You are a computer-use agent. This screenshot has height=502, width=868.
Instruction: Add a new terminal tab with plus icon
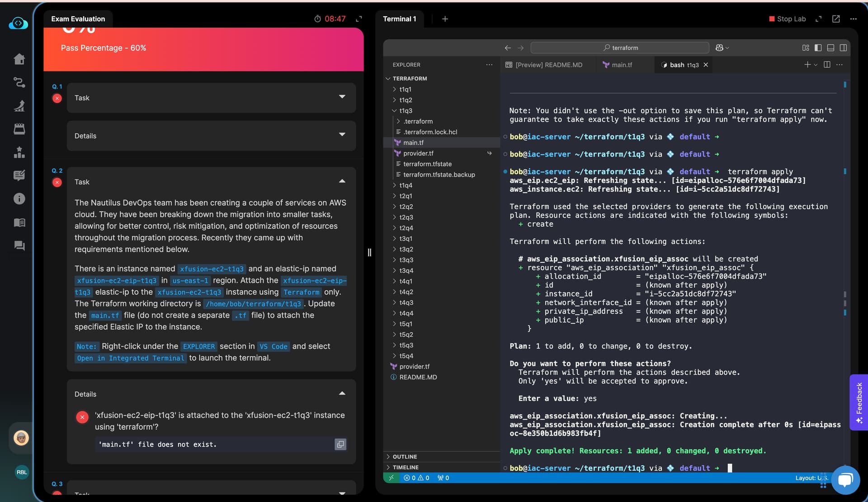[x=445, y=19]
